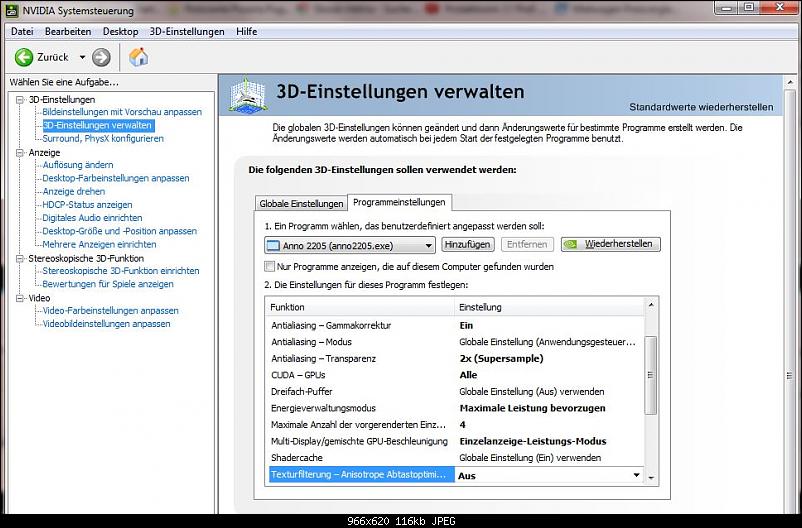The image size is (802, 528).
Task: Click settings list scroll-down arrow
Action: click(651, 477)
